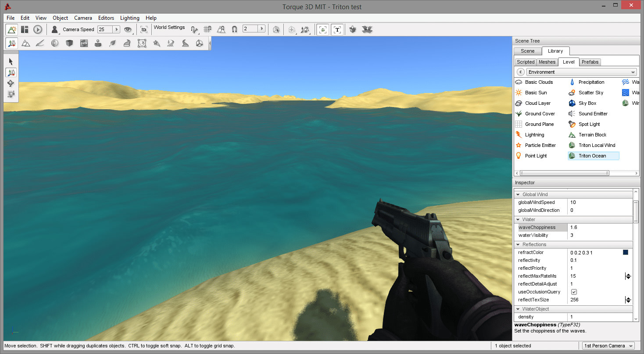Open the Environment category dropdown
The width and height of the screenshot is (644, 354).
582,72
